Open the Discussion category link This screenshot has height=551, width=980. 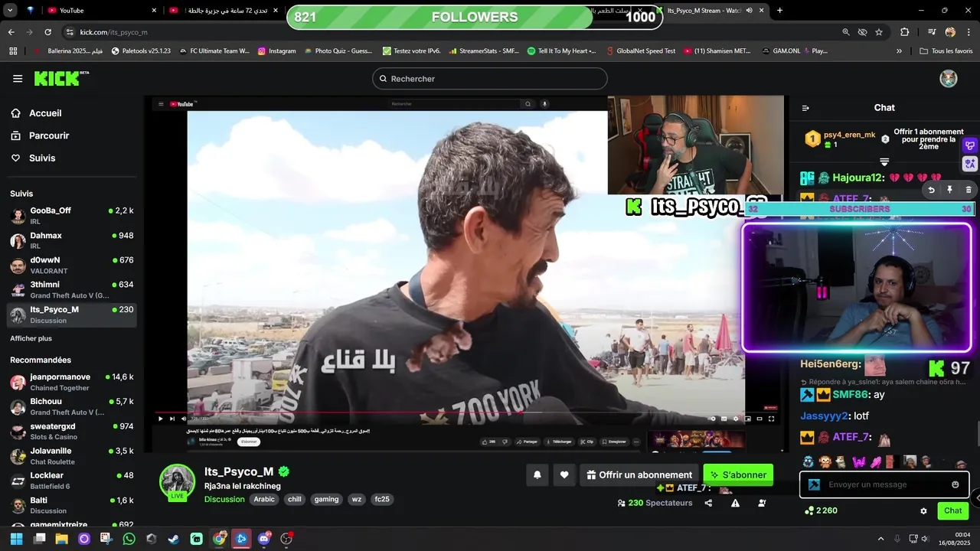(224, 499)
